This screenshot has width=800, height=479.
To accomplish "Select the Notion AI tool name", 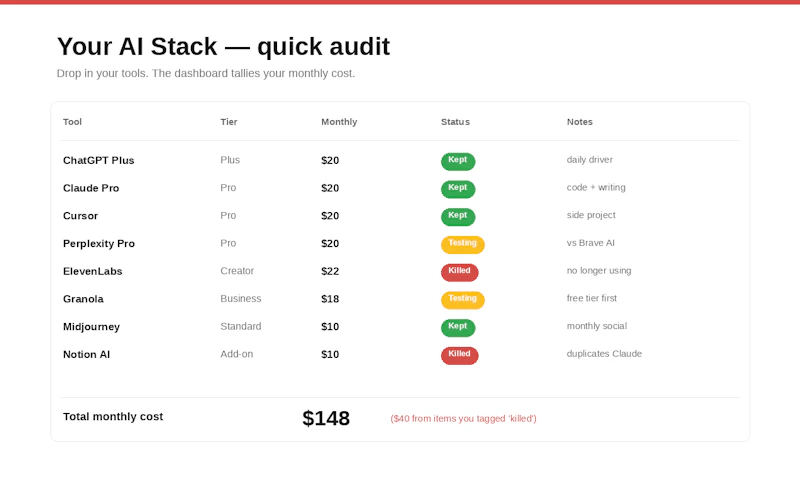I will point(86,355).
